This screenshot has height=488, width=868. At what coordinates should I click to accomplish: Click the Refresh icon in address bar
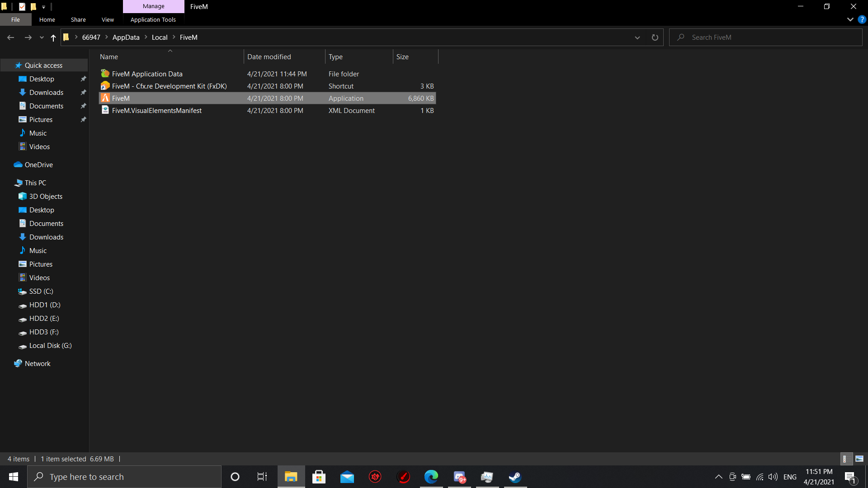click(x=655, y=38)
